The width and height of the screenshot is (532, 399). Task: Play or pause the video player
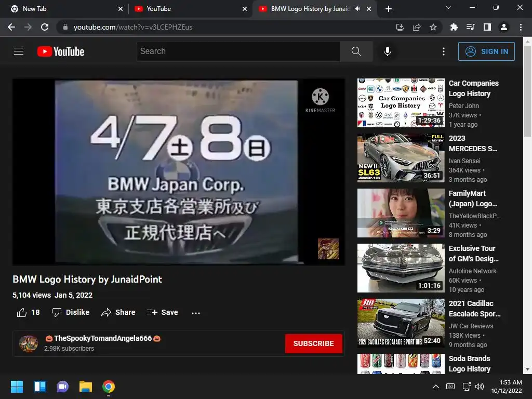(x=179, y=171)
